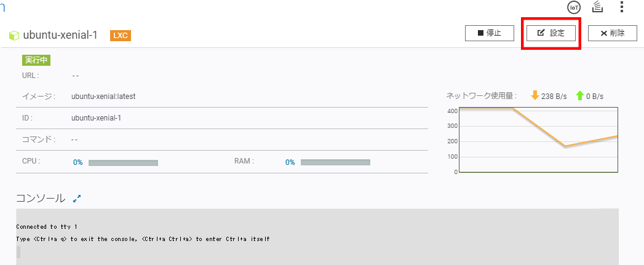Open the stacked layers icon in top bar
644x265 pixels.
pos(598,7)
